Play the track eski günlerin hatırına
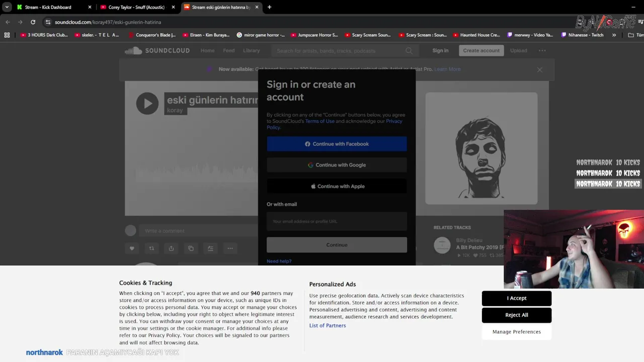This screenshot has height=362, width=644. click(x=147, y=104)
